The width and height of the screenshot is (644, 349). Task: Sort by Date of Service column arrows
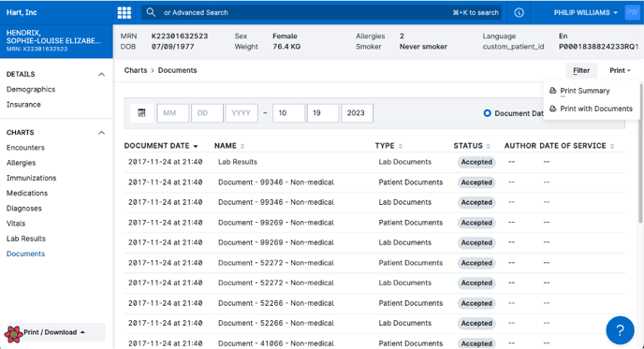pos(612,146)
